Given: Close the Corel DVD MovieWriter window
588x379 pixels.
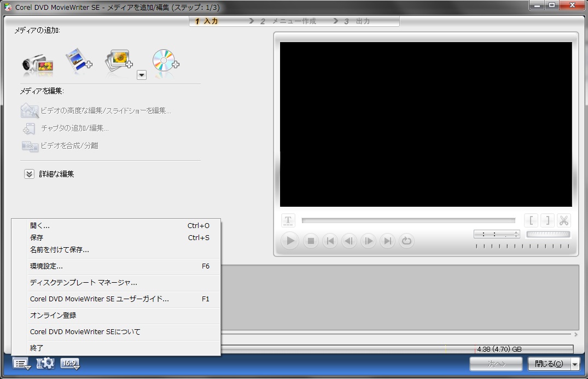Looking at the screenshot, I should [572, 5].
